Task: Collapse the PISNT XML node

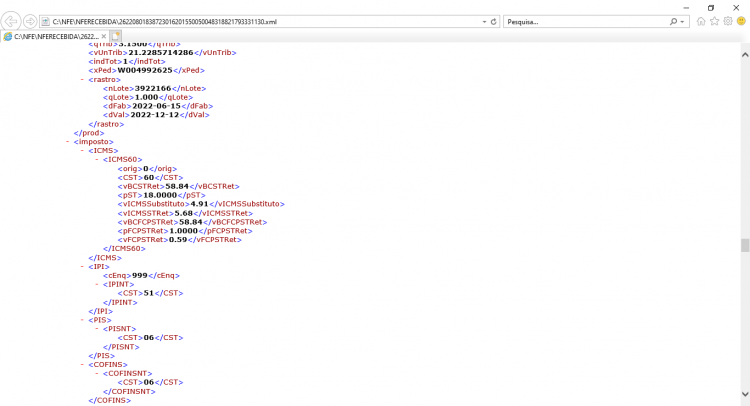Action: tap(97, 329)
